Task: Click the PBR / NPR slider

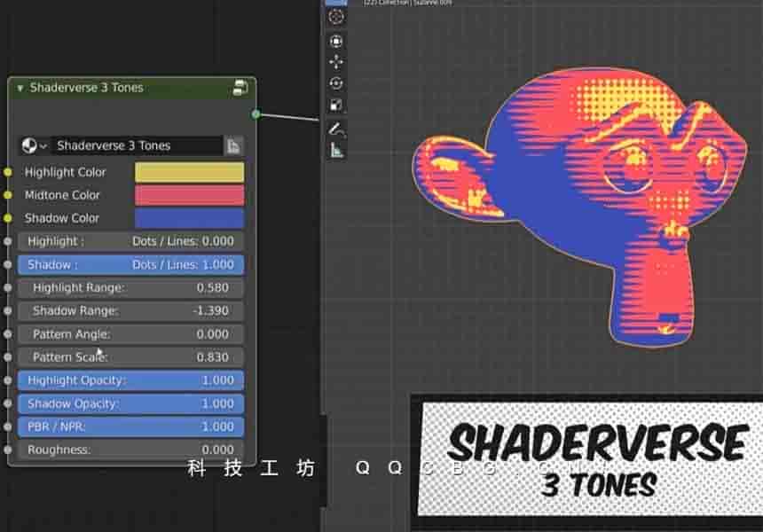Action: click(x=130, y=426)
